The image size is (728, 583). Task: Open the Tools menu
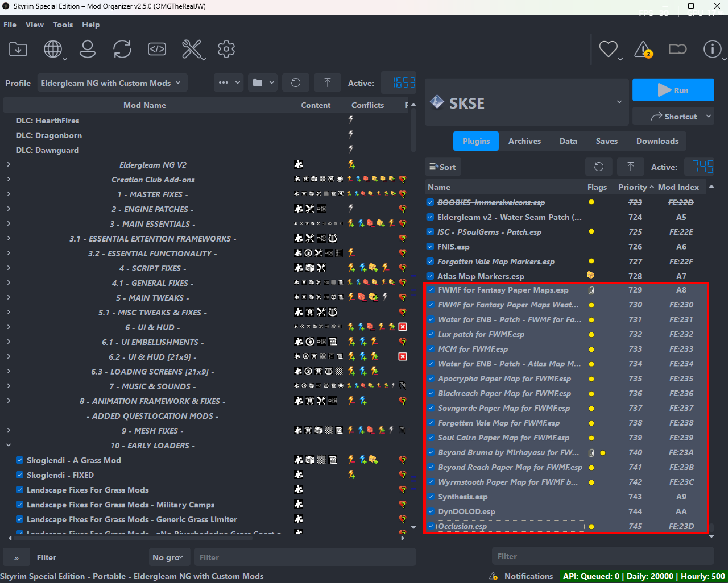(63, 25)
